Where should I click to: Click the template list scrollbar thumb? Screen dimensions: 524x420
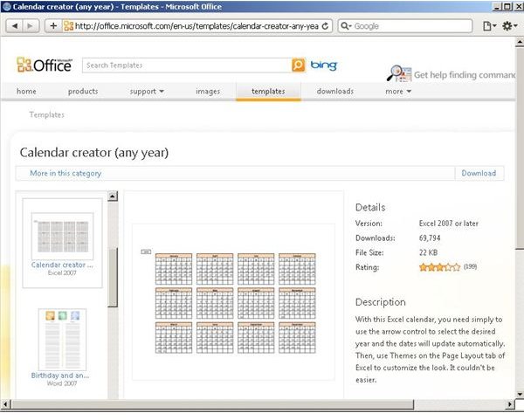click(113, 278)
